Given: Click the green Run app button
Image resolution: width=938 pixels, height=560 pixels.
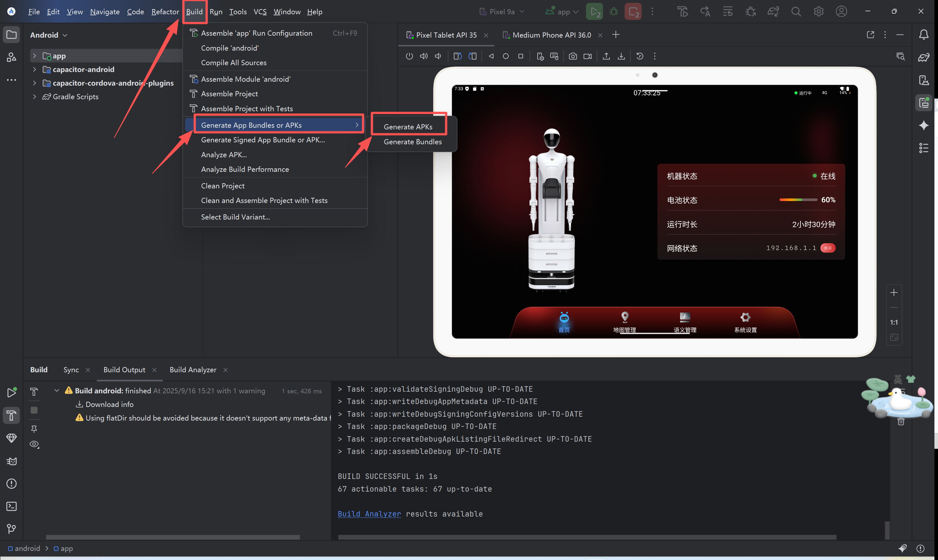Looking at the screenshot, I should (594, 12).
